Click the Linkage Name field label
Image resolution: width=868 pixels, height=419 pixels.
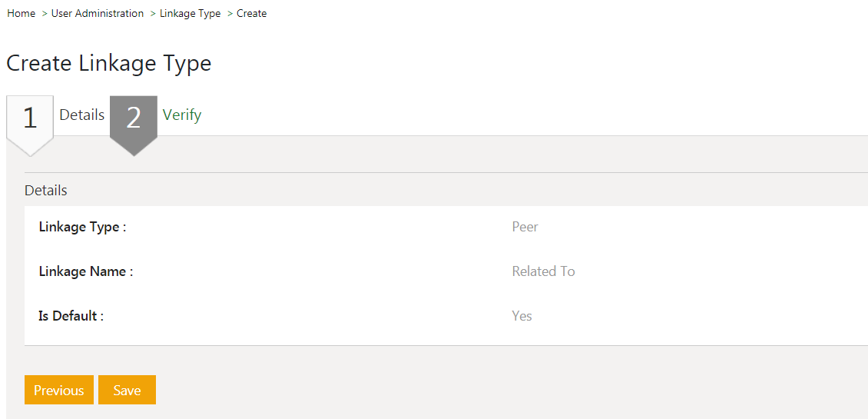(x=85, y=272)
